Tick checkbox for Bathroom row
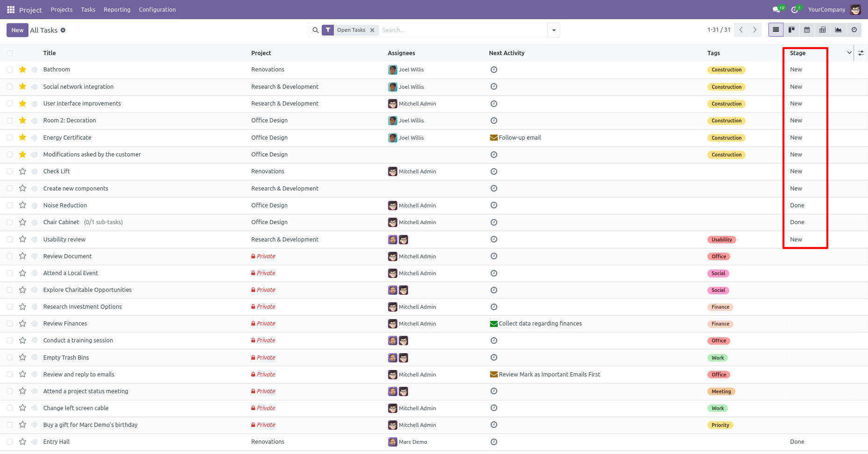868x454 pixels. [x=10, y=70]
